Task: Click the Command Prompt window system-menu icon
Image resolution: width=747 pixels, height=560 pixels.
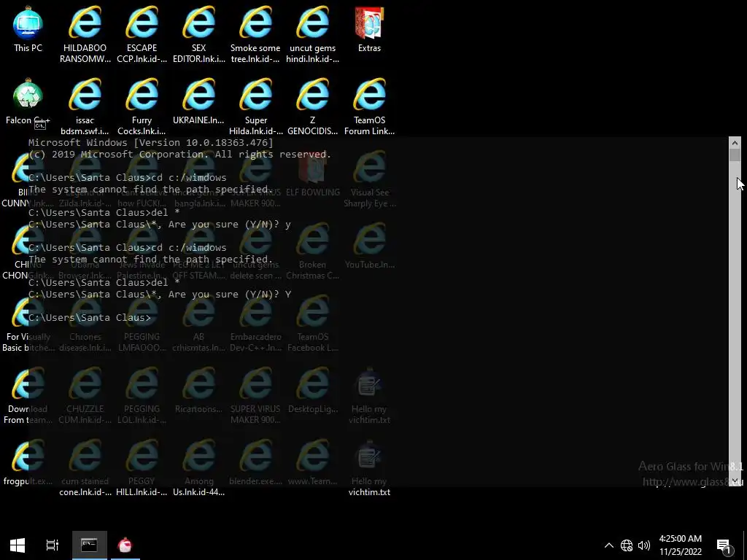Action: (x=40, y=125)
